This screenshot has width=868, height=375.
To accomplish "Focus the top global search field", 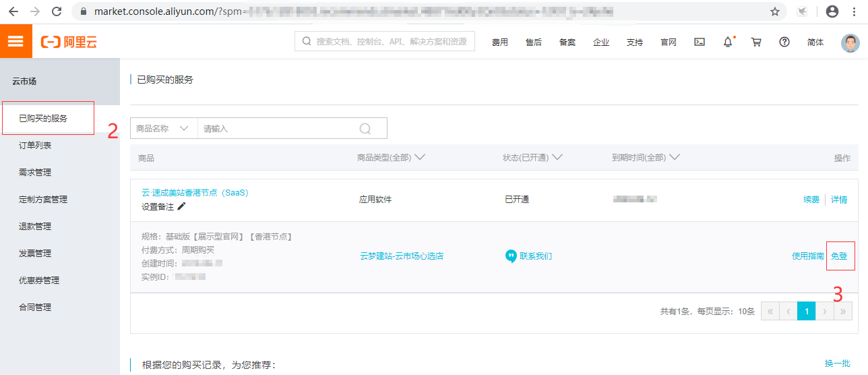I will pyautogui.click(x=385, y=41).
